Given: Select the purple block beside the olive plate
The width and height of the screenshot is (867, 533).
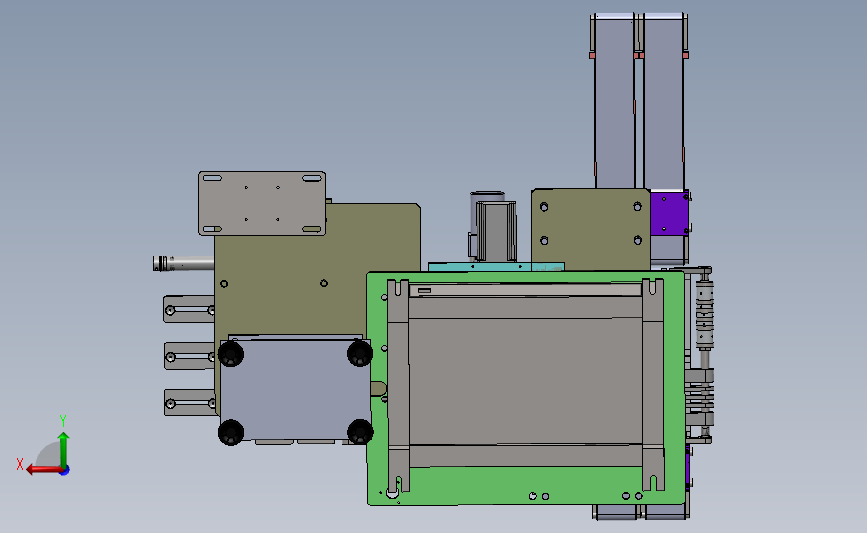Looking at the screenshot, I should [669, 213].
